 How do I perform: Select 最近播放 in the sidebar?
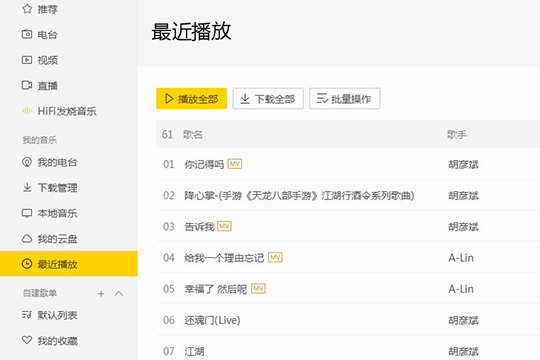click(x=69, y=264)
